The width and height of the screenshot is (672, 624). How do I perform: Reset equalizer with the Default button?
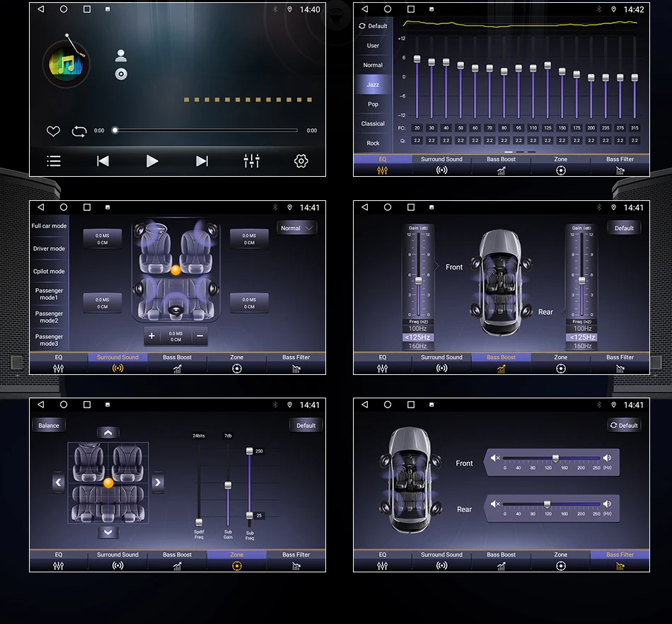(x=373, y=26)
